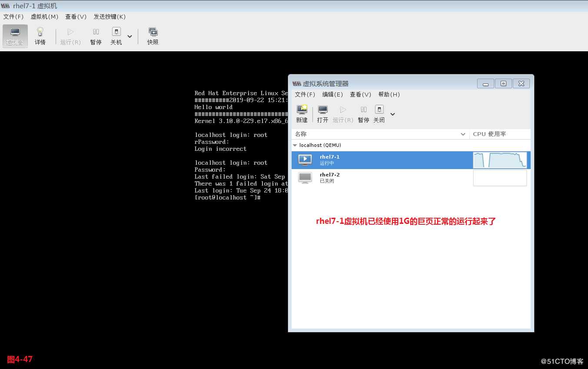Close the Virtual Machine Manager window
This screenshot has height=369, width=588.
(x=522, y=83)
